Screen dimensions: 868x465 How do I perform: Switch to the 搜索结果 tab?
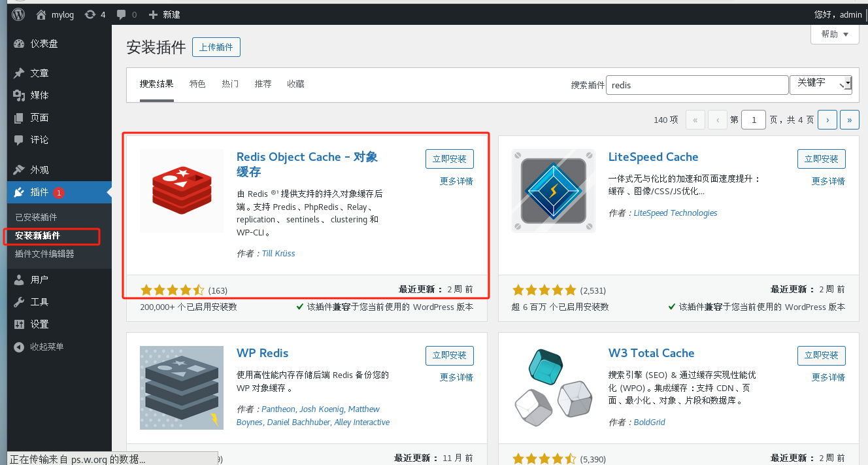[x=157, y=84]
